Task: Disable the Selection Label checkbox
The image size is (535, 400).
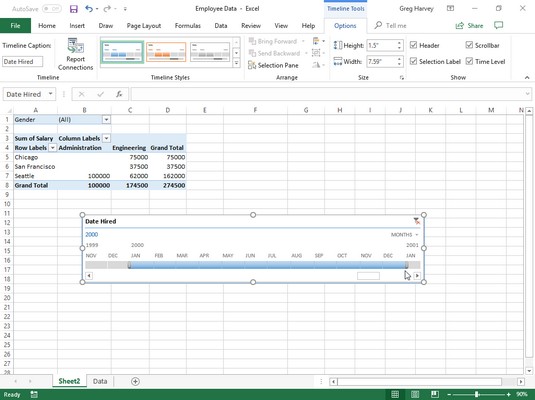Action: (414, 61)
